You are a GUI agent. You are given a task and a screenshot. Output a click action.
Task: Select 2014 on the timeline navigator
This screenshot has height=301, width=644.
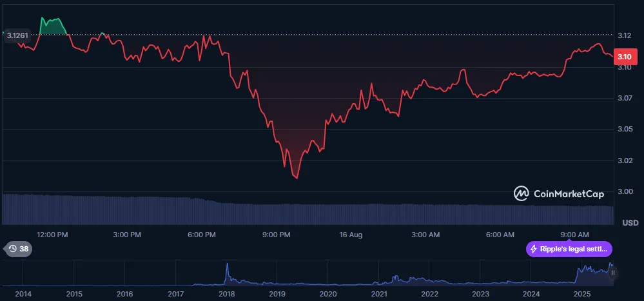tap(23, 294)
